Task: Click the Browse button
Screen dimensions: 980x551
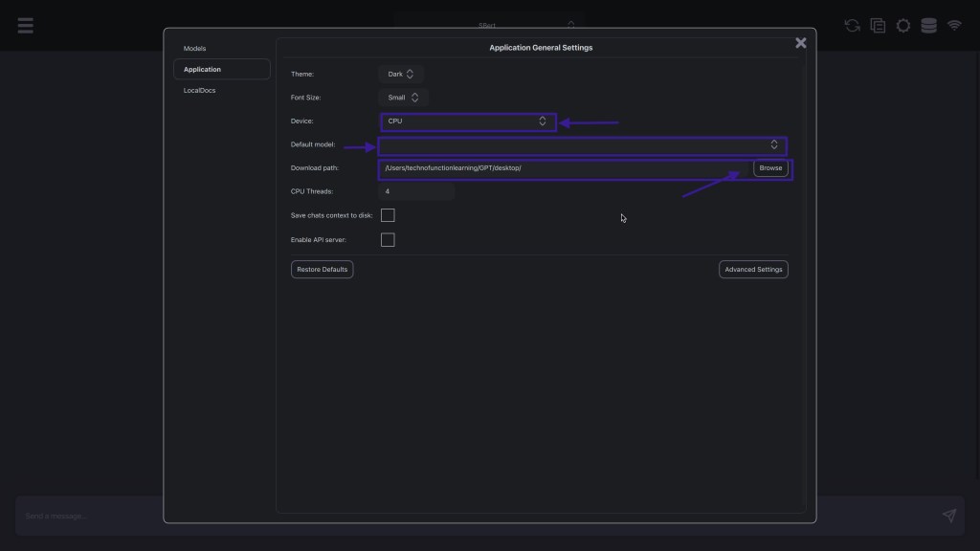Action: pos(770,168)
